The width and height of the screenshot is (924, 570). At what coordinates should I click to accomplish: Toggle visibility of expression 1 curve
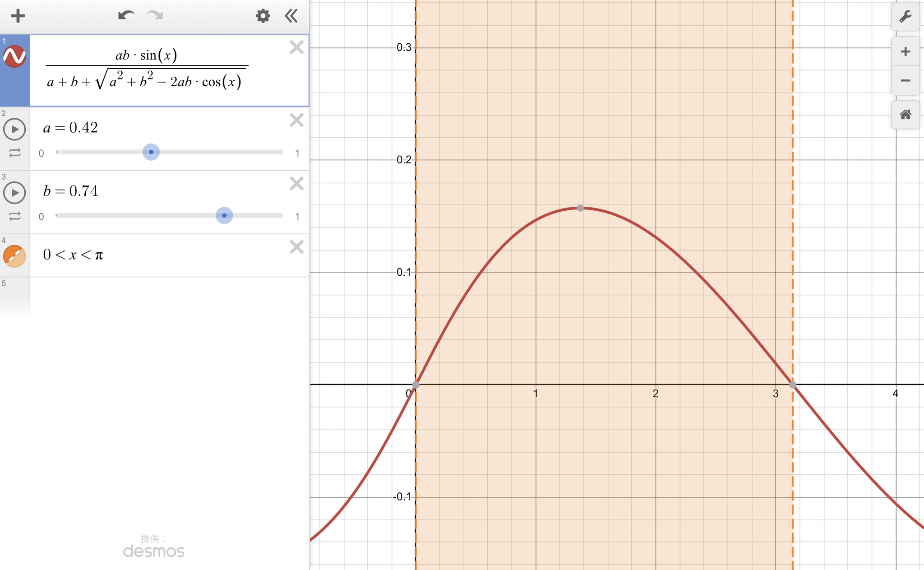[x=14, y=56]
